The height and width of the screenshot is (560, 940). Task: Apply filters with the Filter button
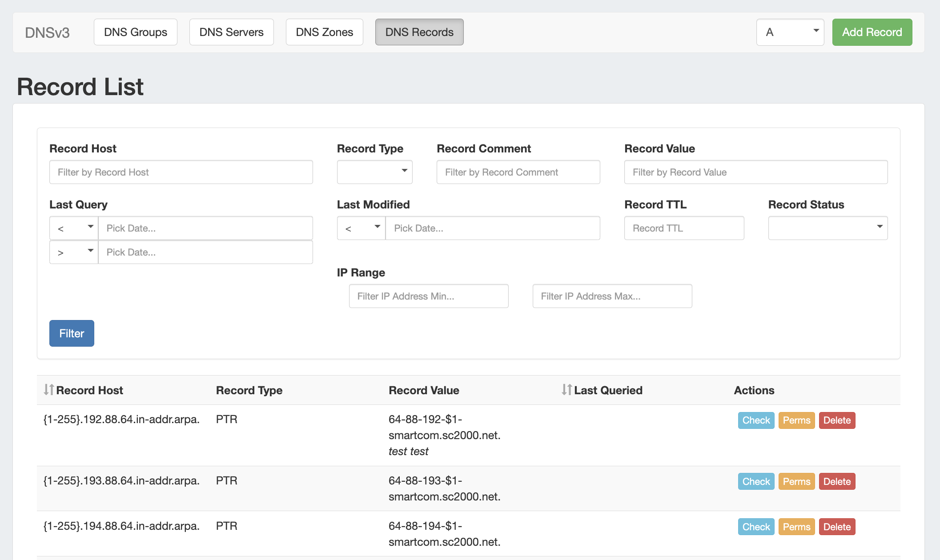pyautogui.click(x=72, y=333)
